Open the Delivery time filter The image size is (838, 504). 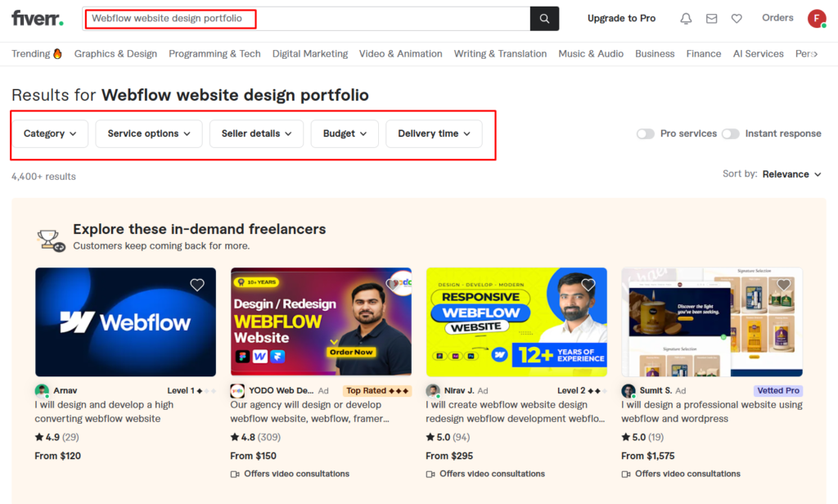point(434,133)
